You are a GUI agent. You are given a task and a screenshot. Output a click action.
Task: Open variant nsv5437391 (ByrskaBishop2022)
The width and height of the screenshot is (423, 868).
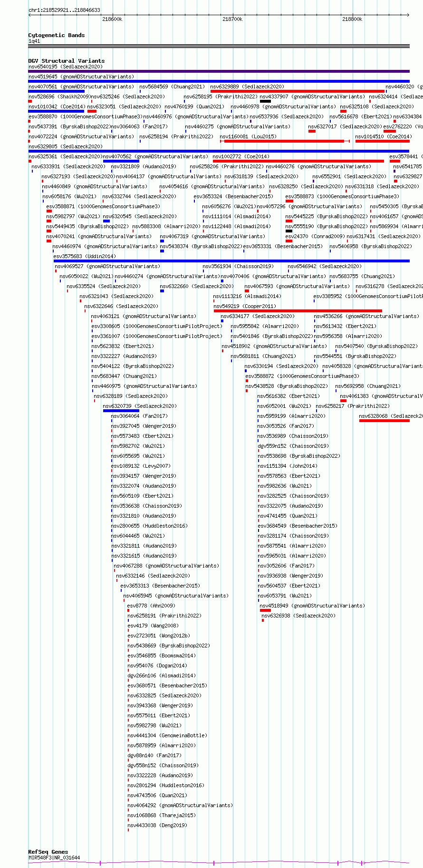pyautogui.click(x=69, y=126)
